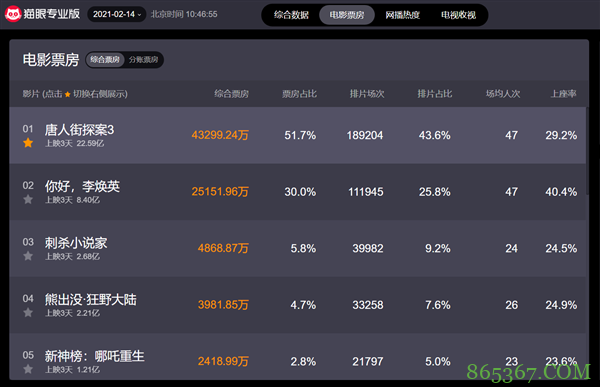Open the 网播热度 tab
The height and width of the screenshot is (387, 600).
point(403,15)
